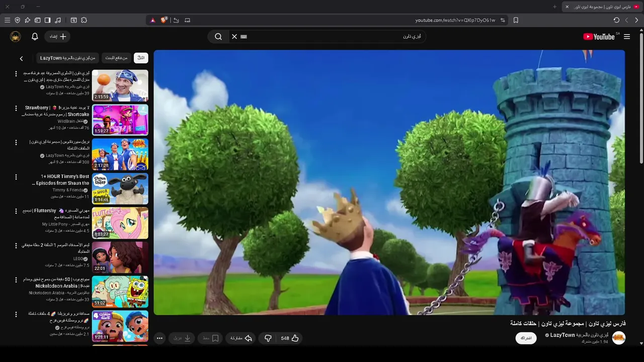Open tab search icon in toolbar

(73, 20)
